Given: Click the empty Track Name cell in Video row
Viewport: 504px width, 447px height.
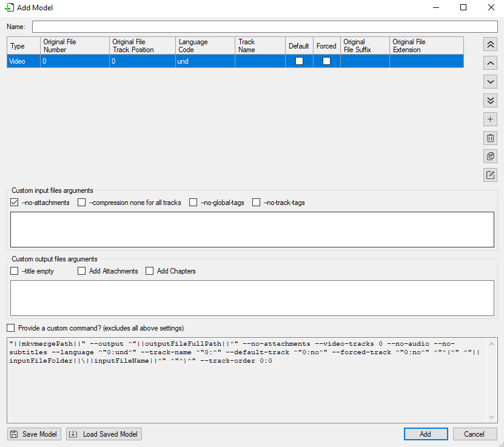Looking at the screenshot, I should coord(260,61).
